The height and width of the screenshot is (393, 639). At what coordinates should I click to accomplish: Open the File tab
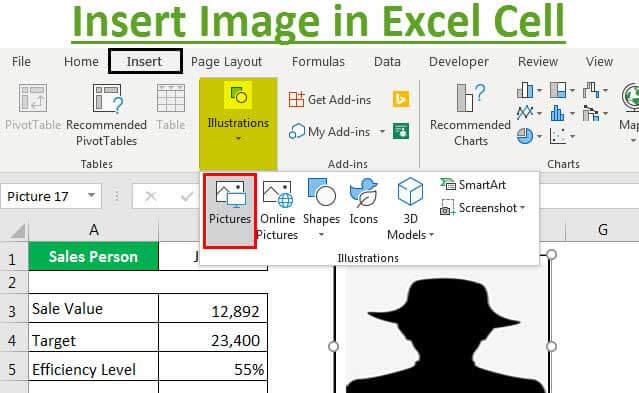pos(21,62)
